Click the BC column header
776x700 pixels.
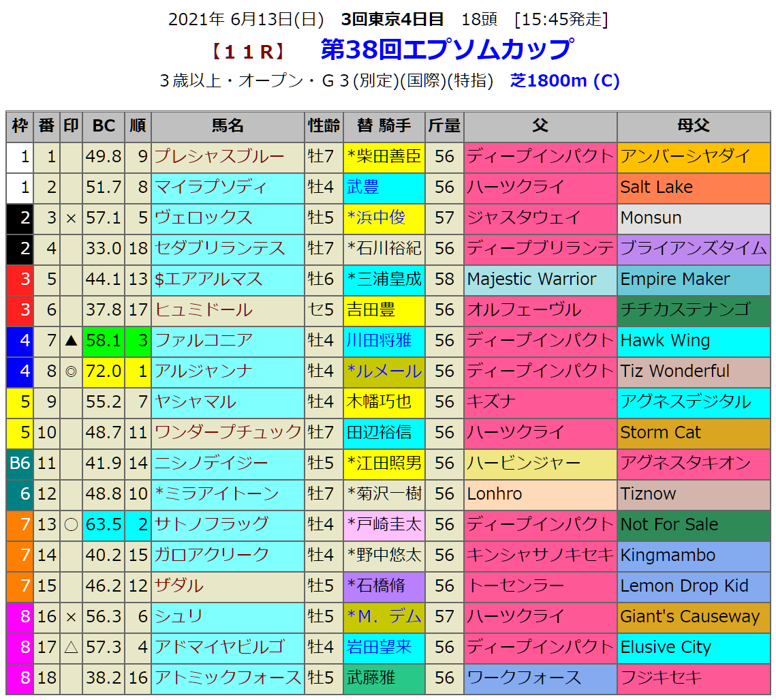104,126
